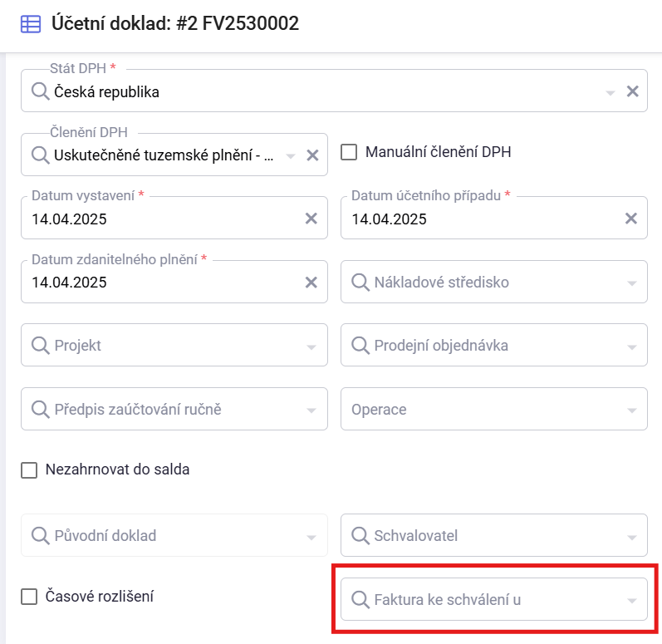
Task: Click search icon in Schvalovatel field
Action: (x=360, y=535)
